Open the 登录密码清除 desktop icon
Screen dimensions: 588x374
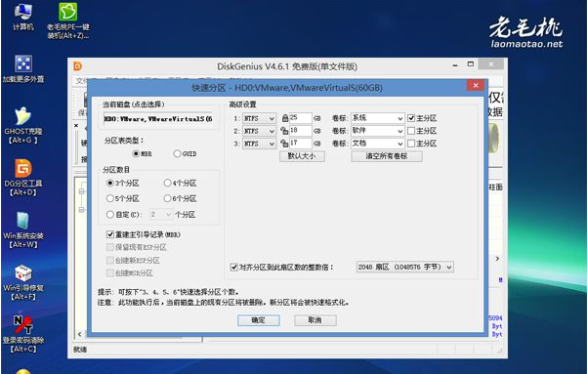click(x=22, y=334)
